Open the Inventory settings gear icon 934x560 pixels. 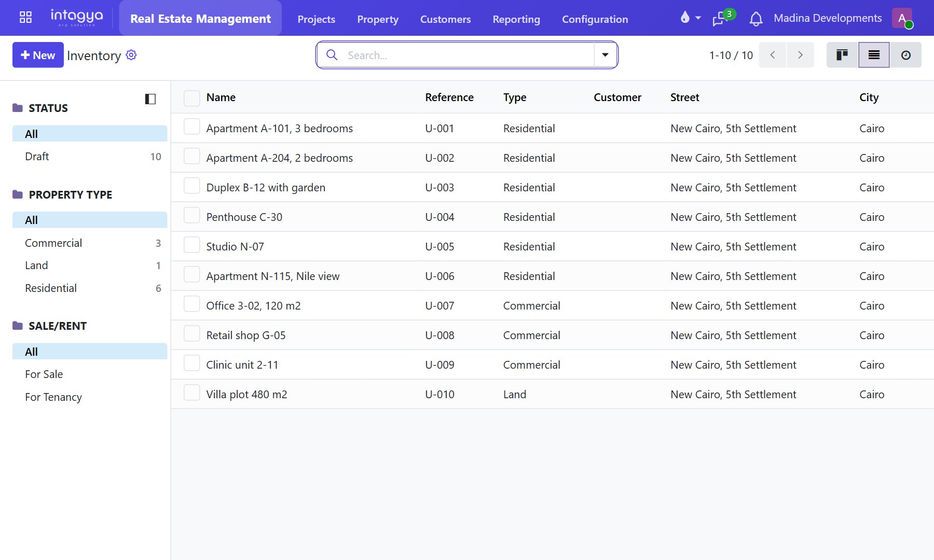pos(131,55)
